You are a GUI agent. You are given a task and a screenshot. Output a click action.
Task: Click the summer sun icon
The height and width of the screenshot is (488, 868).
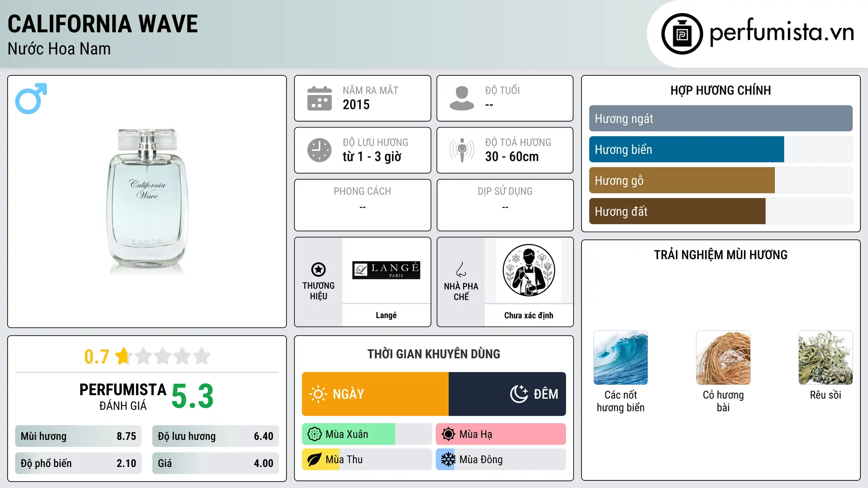[448, 434]
